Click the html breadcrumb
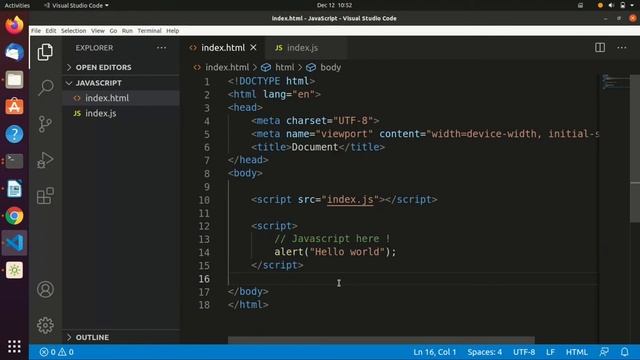This screenshot has width=640, height=360. click(284, 67)
